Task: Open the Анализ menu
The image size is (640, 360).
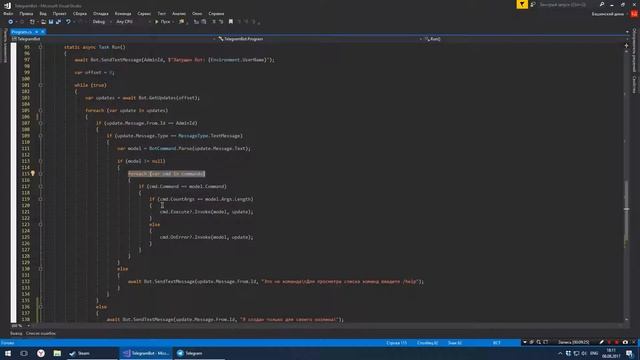Action: point(179,13)
